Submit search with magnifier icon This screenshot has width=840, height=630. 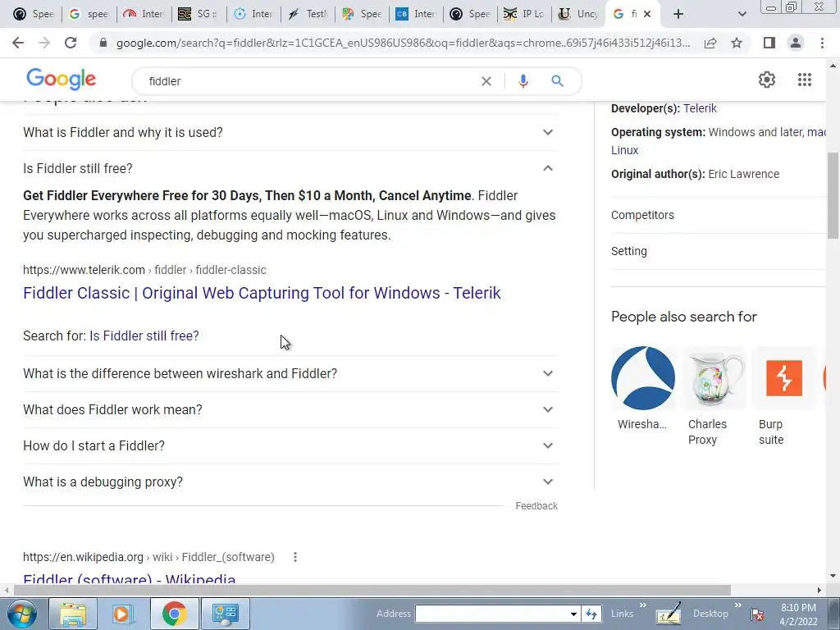coord(557,81)
